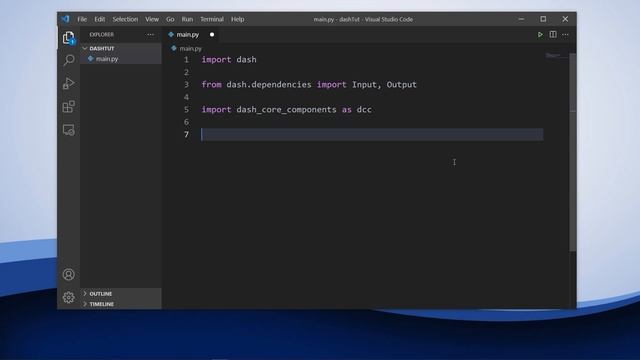Image resolution: width=640 pixels, height=360 pixels.
Task: Click line number 5 in the gutter
Action: coord(187,109)
